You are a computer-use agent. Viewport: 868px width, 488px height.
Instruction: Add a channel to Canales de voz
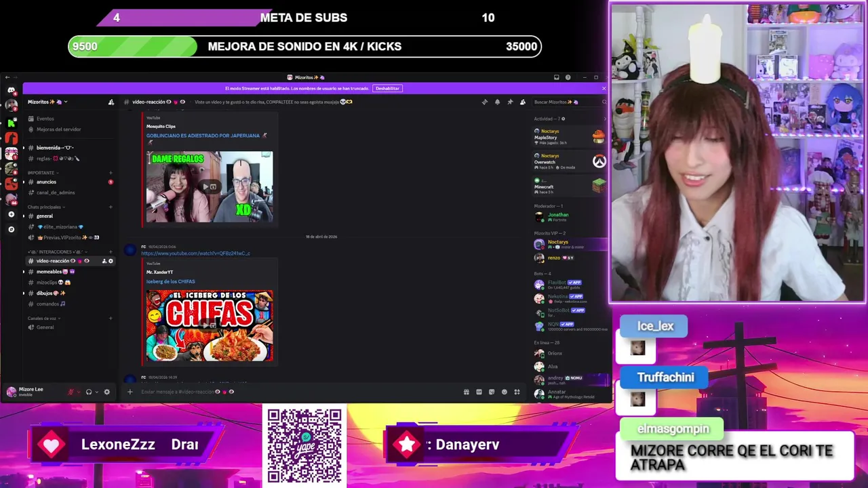[x=111, y=319]
